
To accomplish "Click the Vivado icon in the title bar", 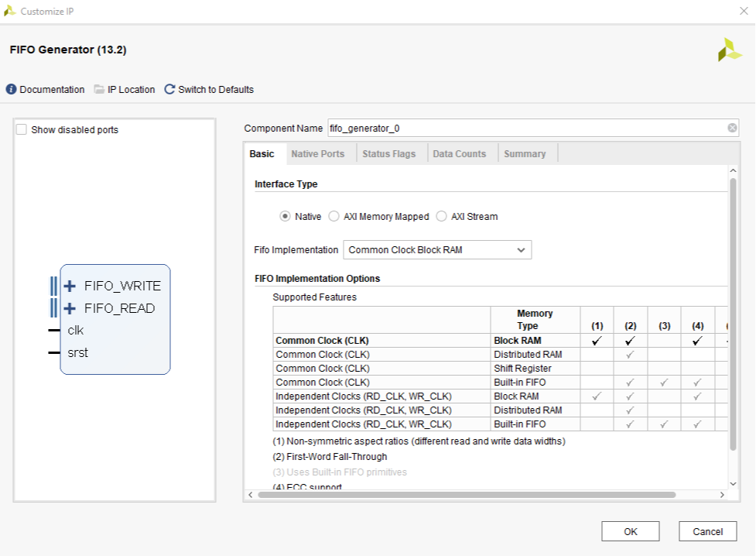I will (x=10, y=11).
